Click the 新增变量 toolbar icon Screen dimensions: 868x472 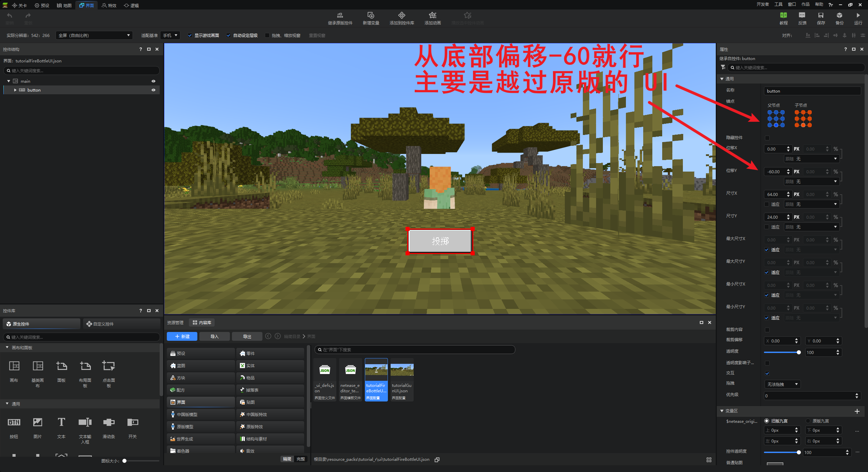(x=371, y=15)
